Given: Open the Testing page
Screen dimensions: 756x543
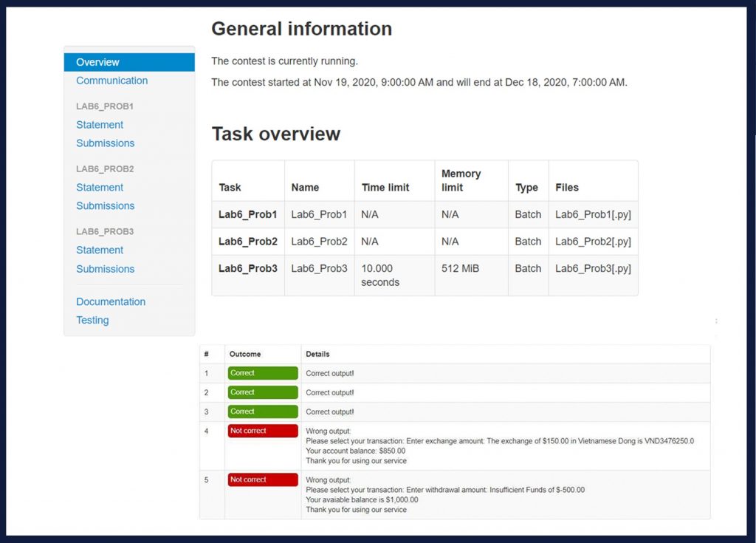Looking at the screenshot, I should pyautogui.click(x=92, y=320).
